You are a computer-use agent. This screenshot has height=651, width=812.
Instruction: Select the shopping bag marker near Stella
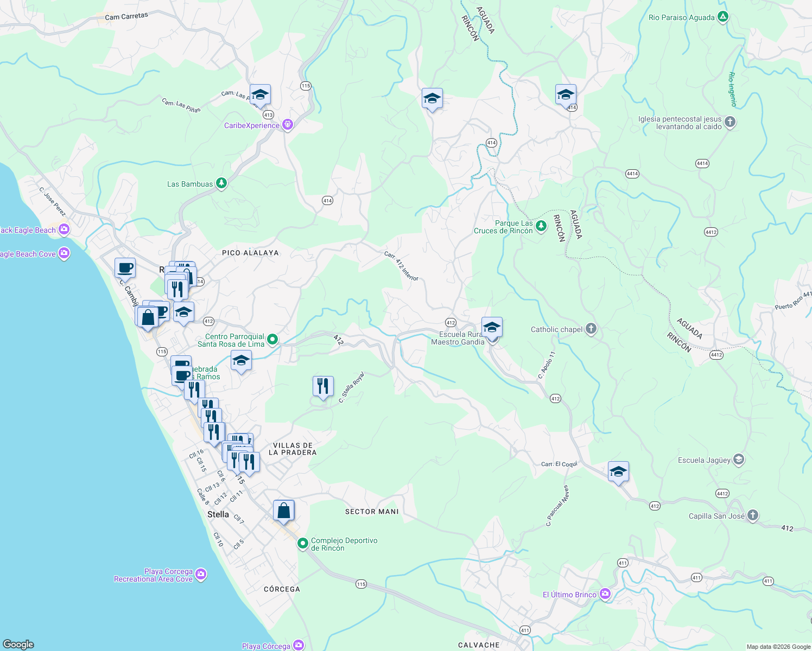(283, 509)
